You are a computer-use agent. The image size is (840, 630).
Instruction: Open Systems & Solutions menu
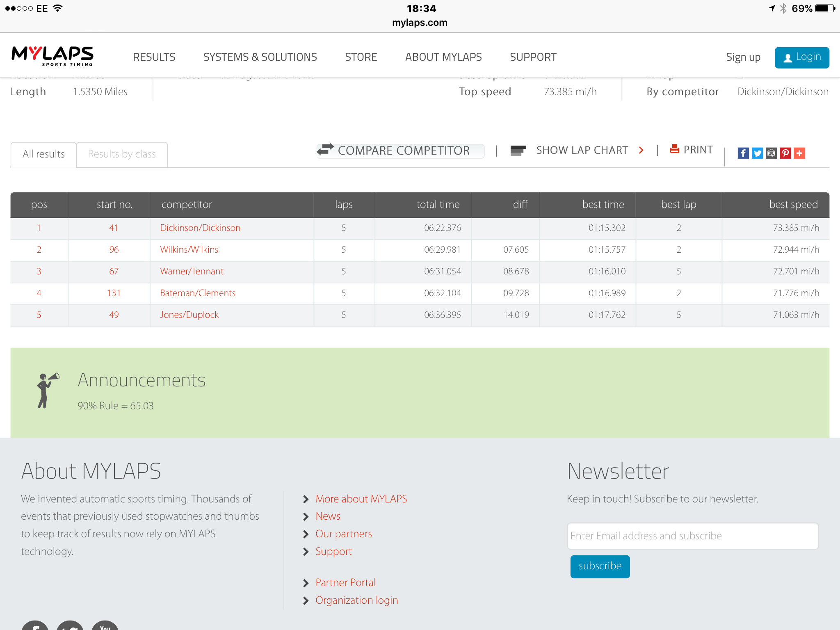(x=260, y=57)
